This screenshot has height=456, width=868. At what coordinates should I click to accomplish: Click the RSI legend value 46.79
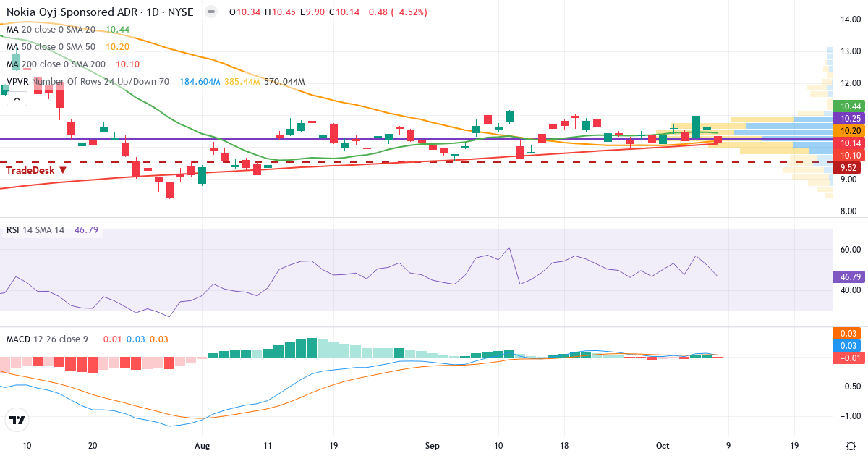pyautogui.click(x=87, y=230)
